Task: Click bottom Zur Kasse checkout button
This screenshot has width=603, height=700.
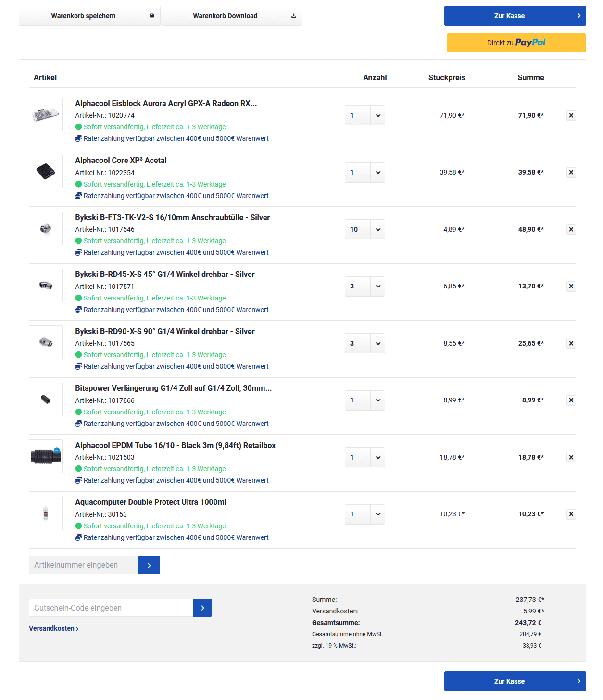Action: point(515,681)
